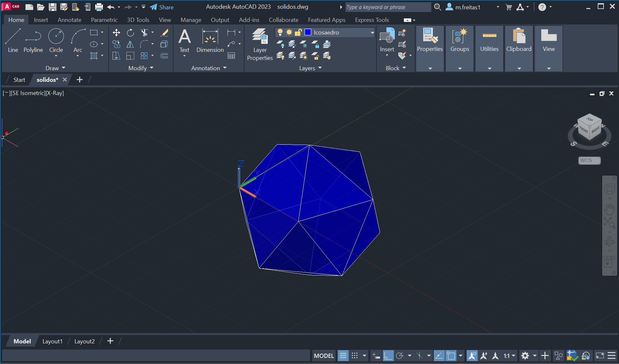Click the blue layer color swatch
This screenshot has height=364, width=619.
(308, 32)
